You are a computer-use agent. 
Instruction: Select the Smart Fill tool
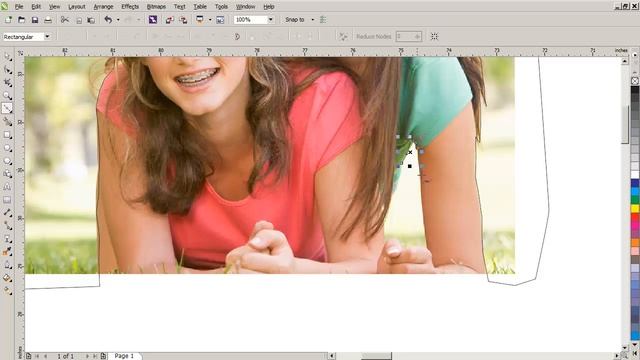7,122
